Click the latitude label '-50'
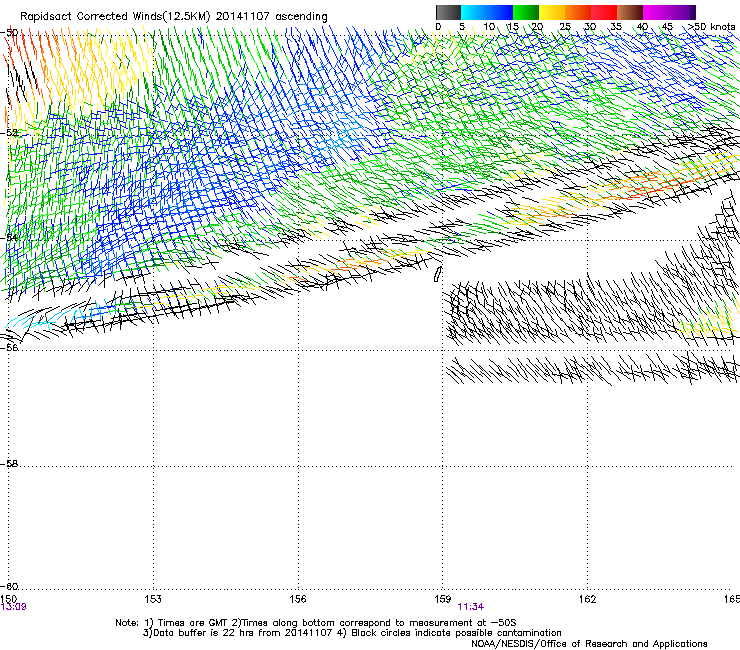This screenshot has height=650, width=740. click(x=9, y=33)
